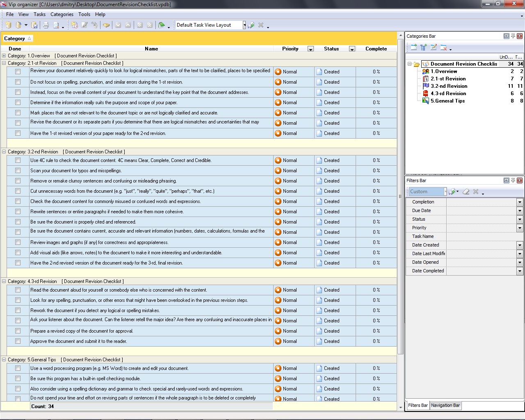525x420 pixels.
Task: Open the Default Task View Layout dropdown
Action: coord(244,25)
